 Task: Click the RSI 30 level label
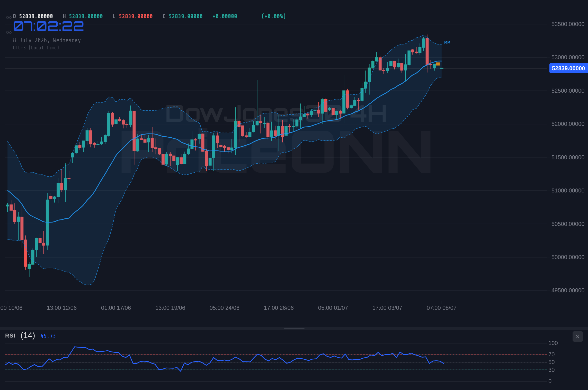551,370
